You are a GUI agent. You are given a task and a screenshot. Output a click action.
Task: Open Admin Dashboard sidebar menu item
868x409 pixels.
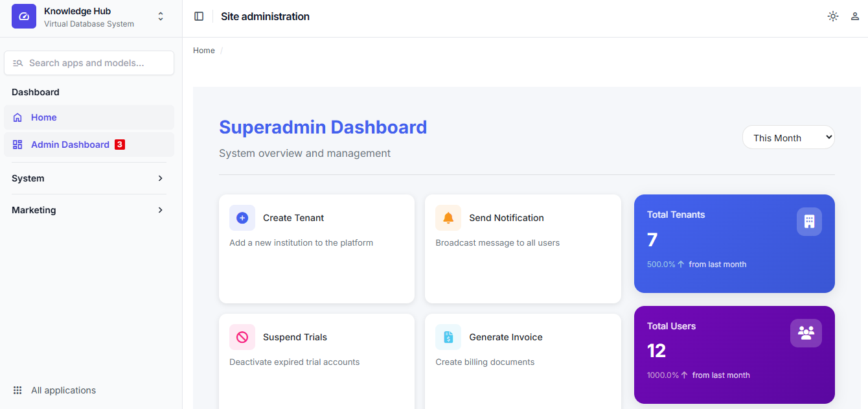[70, 145]
